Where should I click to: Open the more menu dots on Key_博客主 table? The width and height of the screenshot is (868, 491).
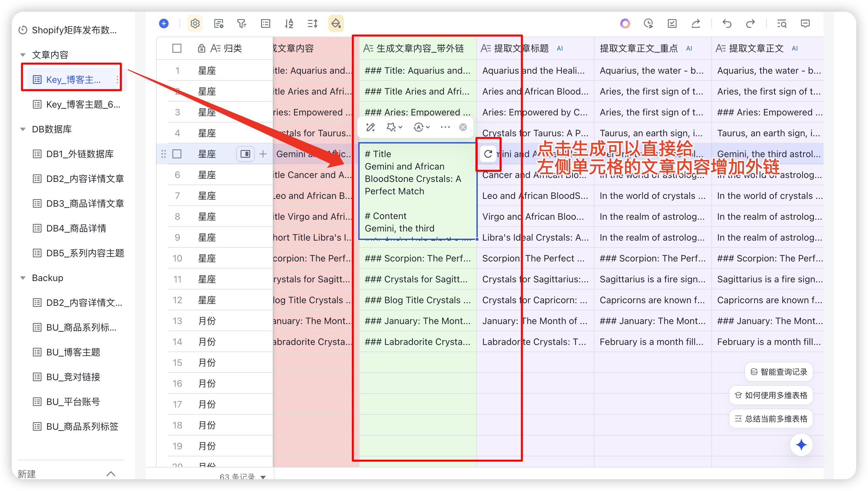117,80
